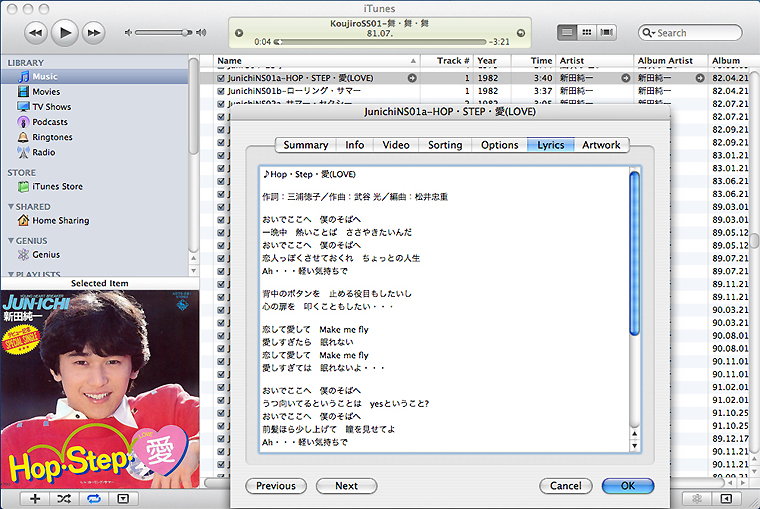This screenshot has height=509, width=760.
Task: Click the rewind previous track button
Action: coord(35,32)
